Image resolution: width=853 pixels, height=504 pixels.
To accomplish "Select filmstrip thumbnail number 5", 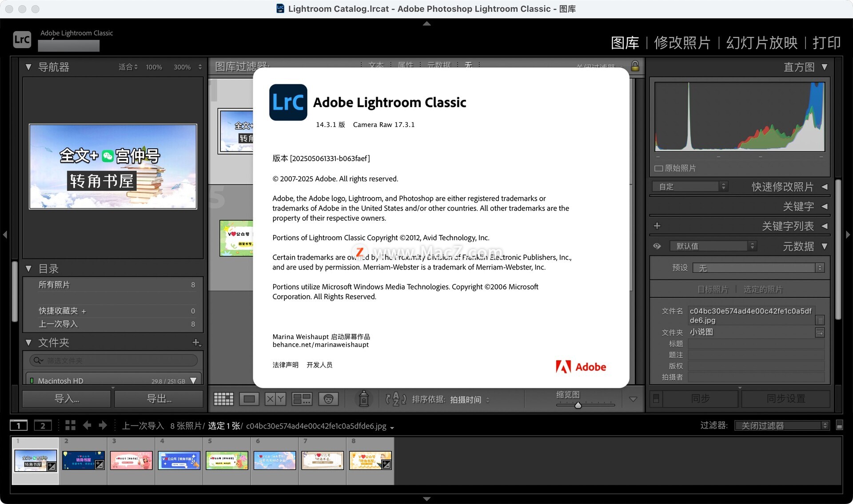I will click(227, 460).
